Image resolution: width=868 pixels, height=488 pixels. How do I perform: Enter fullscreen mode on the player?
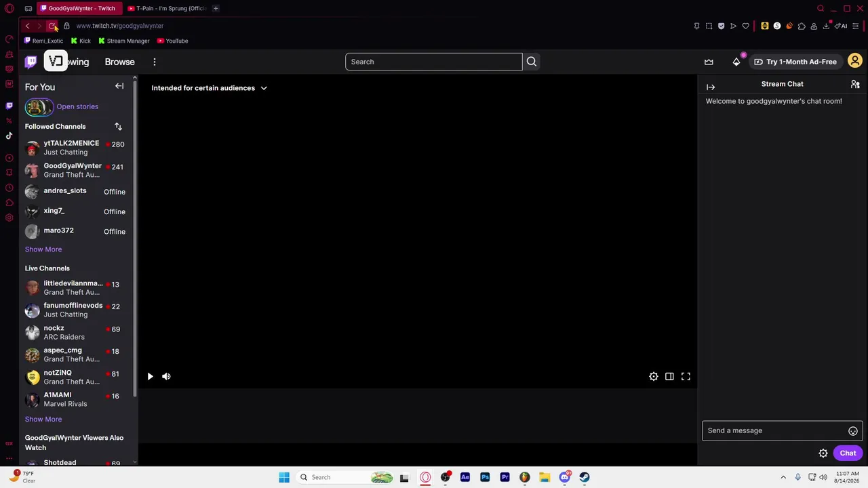[686, 377]
